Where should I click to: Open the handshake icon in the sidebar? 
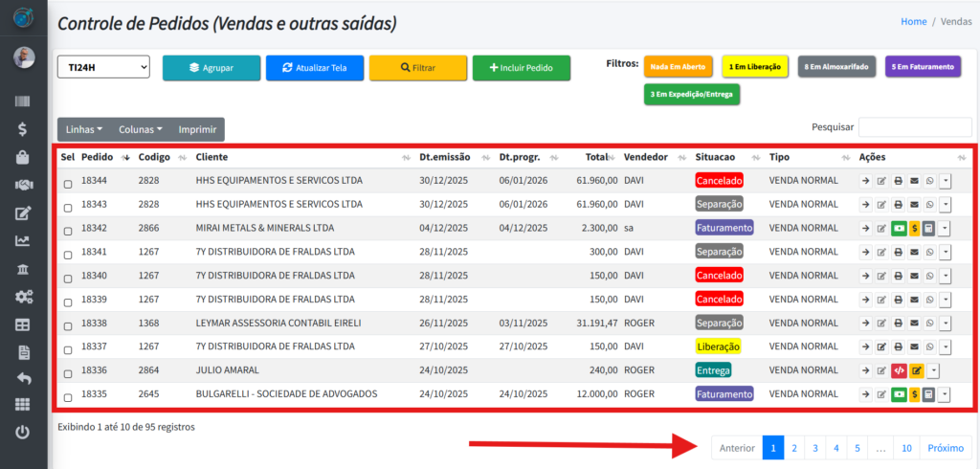[23, 185]
